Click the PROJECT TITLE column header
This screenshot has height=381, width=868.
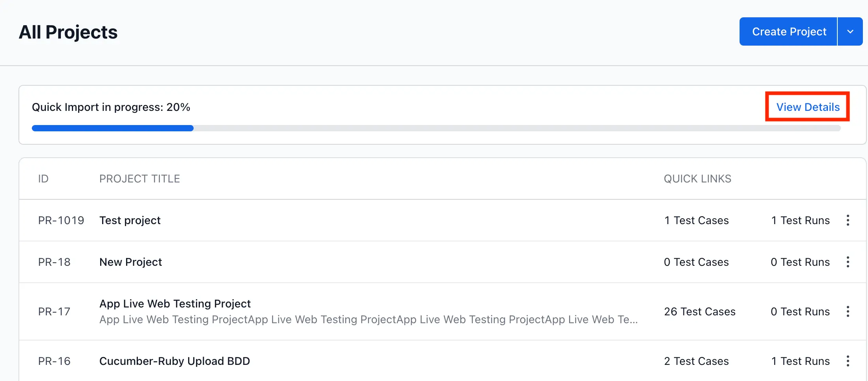coord(139,179)
